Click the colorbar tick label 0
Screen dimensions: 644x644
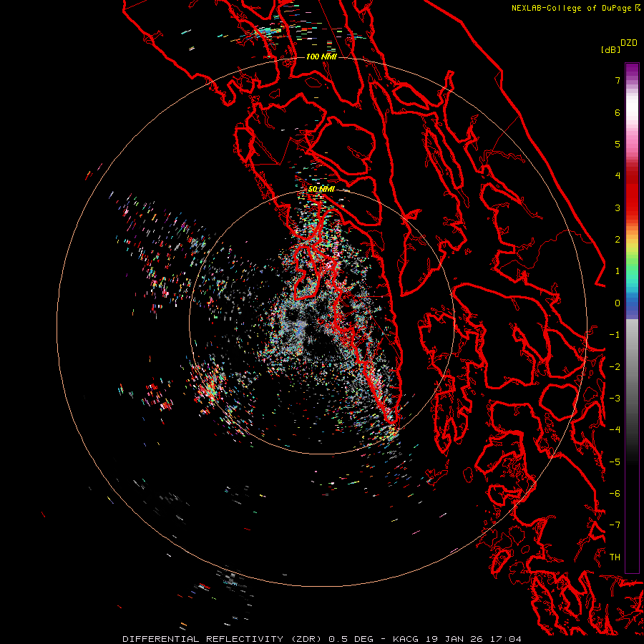[618, 303]
